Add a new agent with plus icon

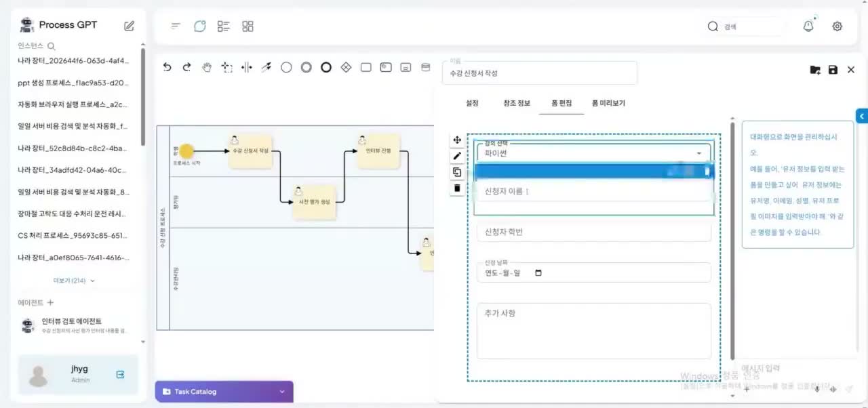(50, 303)
